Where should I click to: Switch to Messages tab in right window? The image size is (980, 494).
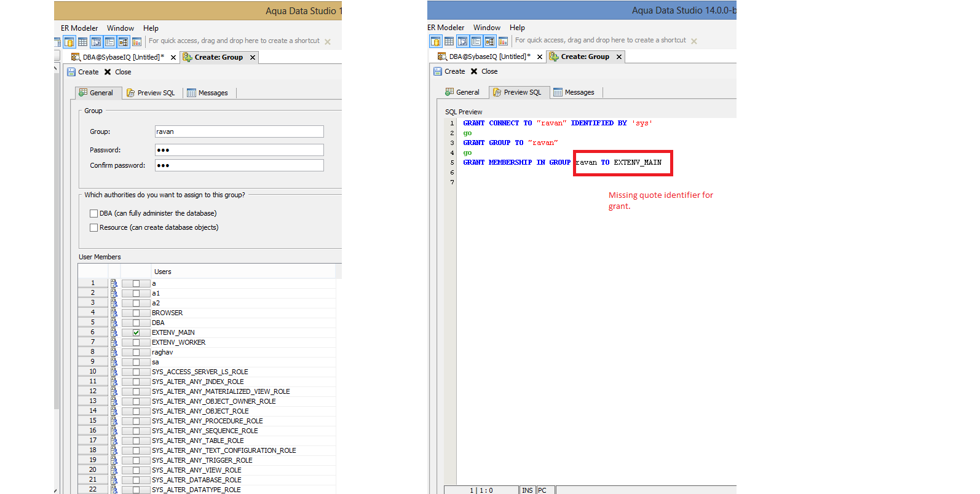(574, 92)
